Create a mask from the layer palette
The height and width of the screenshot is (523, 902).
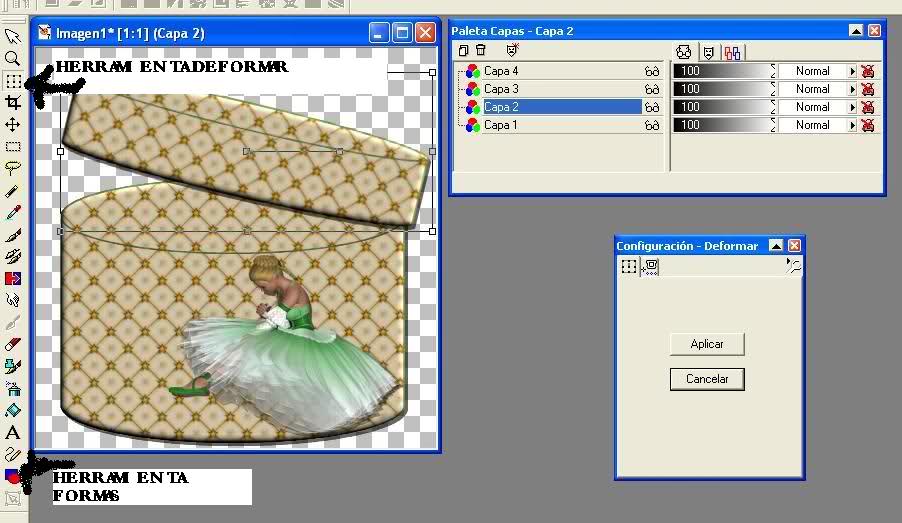pos(512,50)
